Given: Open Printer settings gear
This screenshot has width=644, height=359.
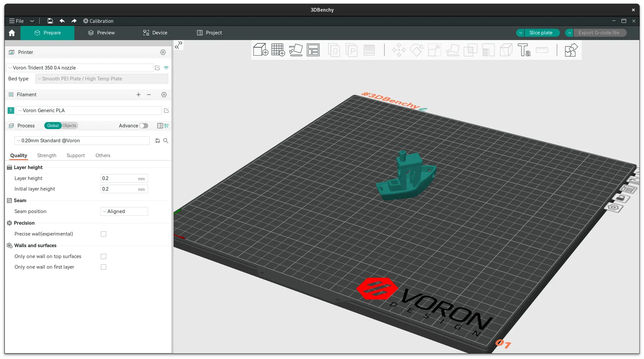Looking at the screenshot, I should tap(163, 52).
